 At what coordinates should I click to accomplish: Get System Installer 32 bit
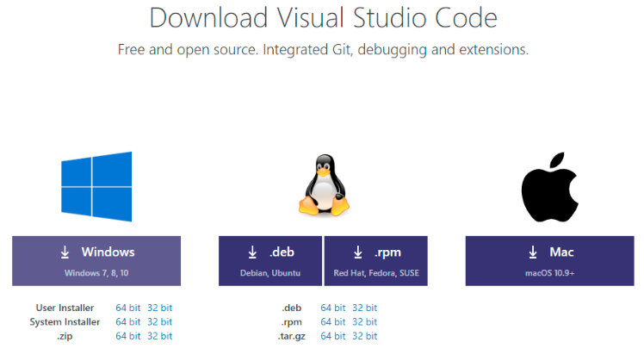160,321
